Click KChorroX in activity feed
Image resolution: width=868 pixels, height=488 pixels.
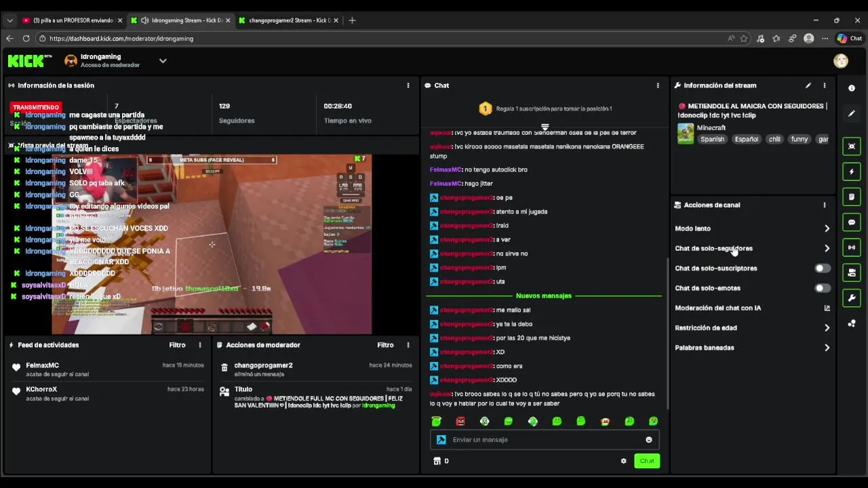pyautogui.click(x=41, y=390)
